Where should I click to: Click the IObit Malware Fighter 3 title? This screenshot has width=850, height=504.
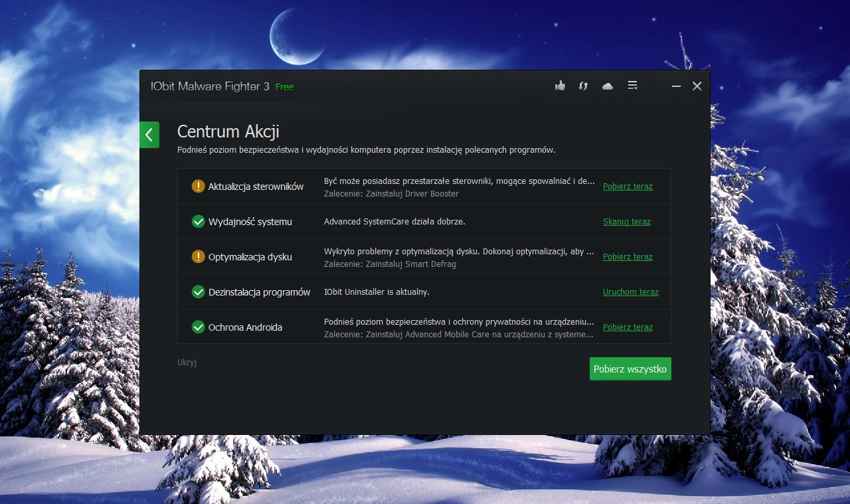click(210, 86)
